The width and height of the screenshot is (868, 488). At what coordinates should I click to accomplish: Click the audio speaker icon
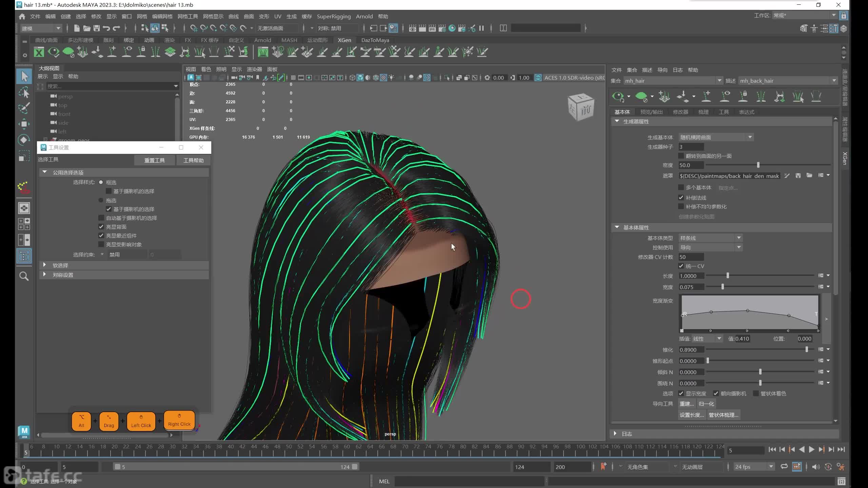pyautogui.click(x=816, y=467)
